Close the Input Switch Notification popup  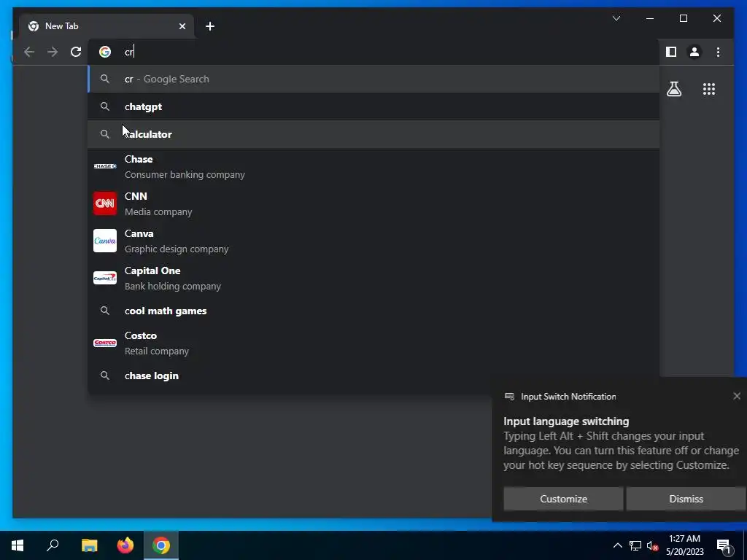click(x=737, y=396)
